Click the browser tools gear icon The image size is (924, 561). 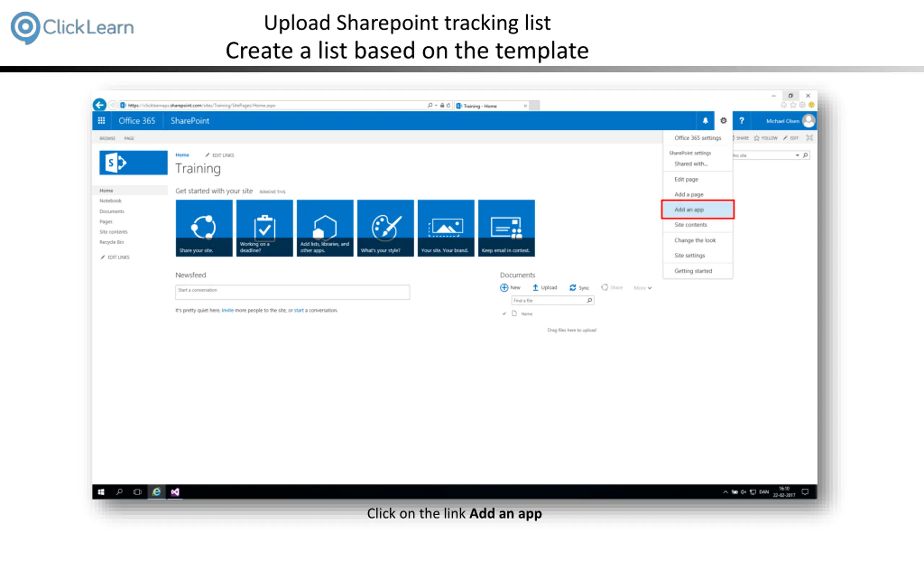802,105
